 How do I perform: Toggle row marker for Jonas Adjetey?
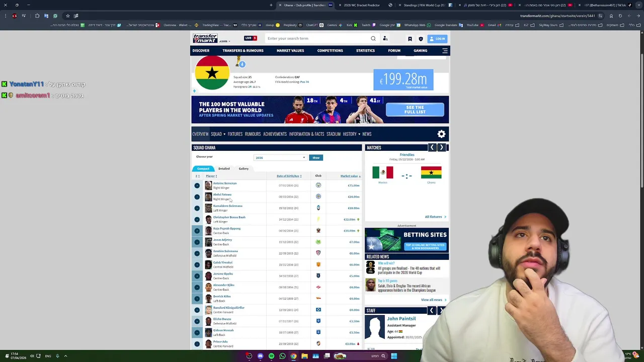[x=197, y=242]
